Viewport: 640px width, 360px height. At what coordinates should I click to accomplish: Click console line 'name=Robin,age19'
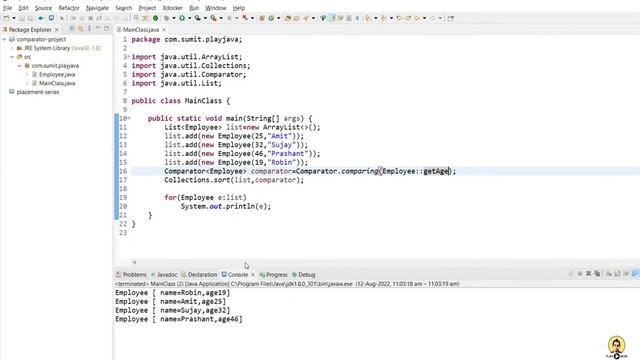pos(172,293)
